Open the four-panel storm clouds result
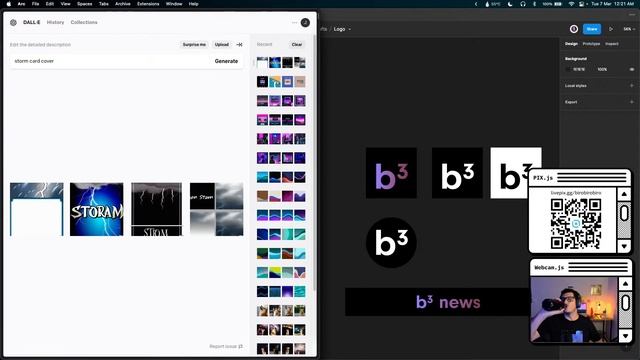This screenshot has height=360, width=640. click(216, 209)
